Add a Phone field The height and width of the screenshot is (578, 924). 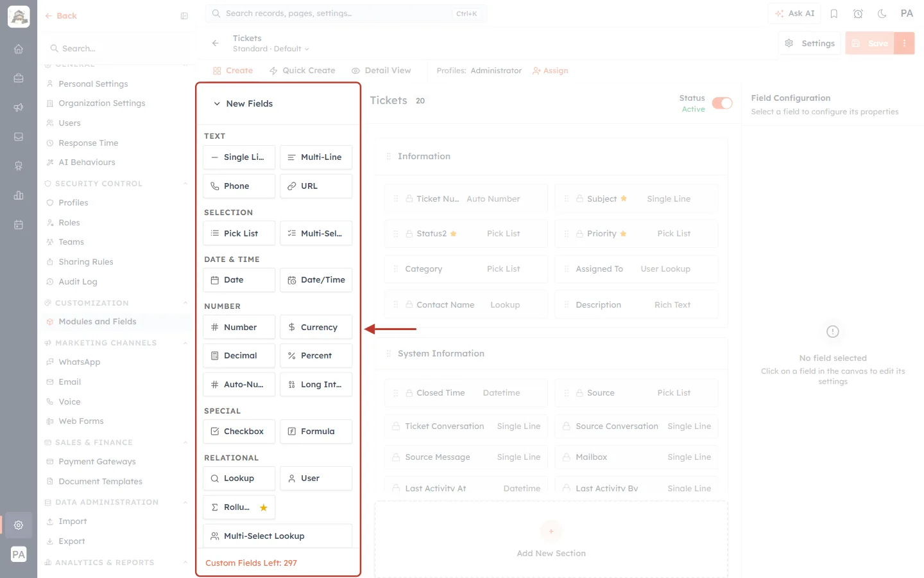point(239,186)
